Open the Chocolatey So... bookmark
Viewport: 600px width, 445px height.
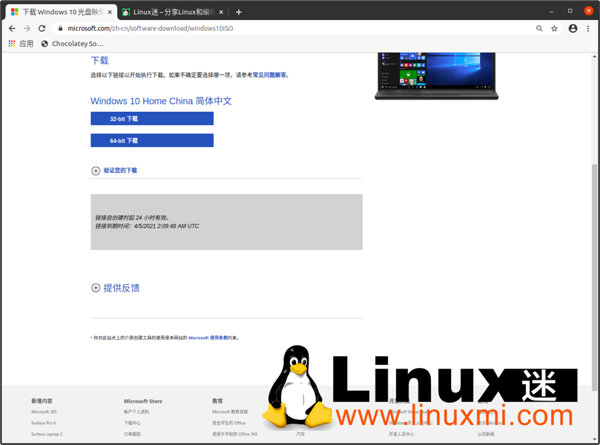point(72,44)
